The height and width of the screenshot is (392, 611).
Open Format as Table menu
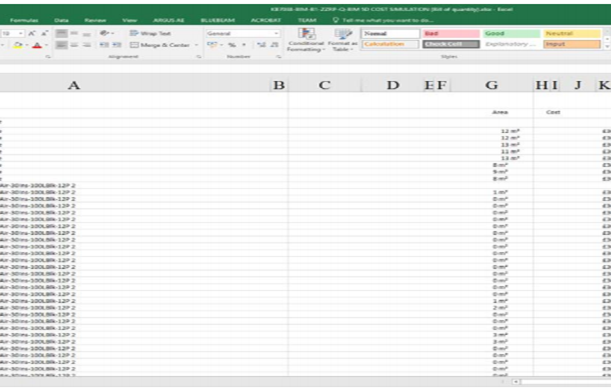[343, 40]
